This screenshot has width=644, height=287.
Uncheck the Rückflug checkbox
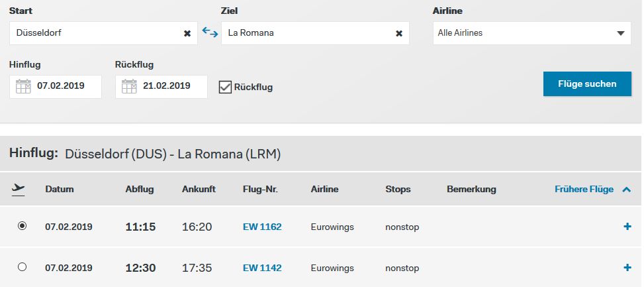225,87
